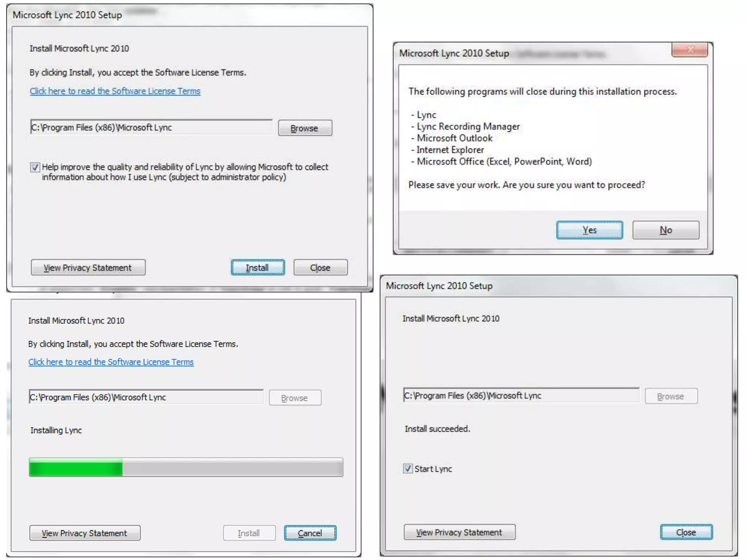Toggle the Help improve quality checkbox

coord(35,167)
